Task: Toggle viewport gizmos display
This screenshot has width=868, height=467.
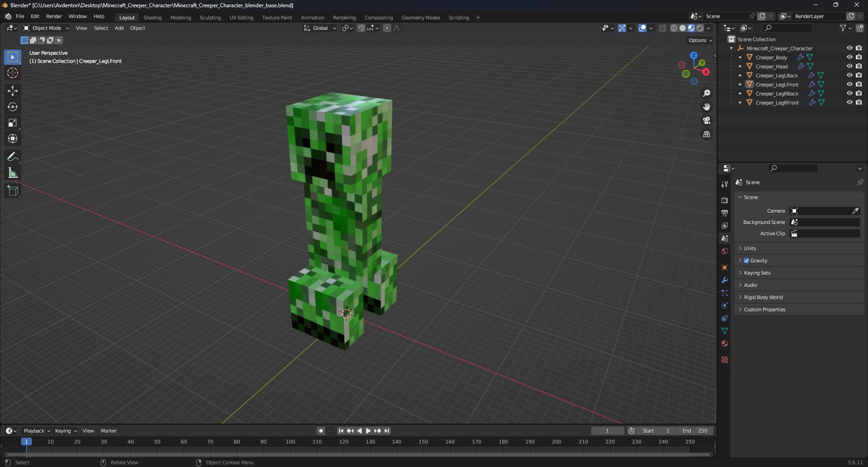Action: coord(622,28)
